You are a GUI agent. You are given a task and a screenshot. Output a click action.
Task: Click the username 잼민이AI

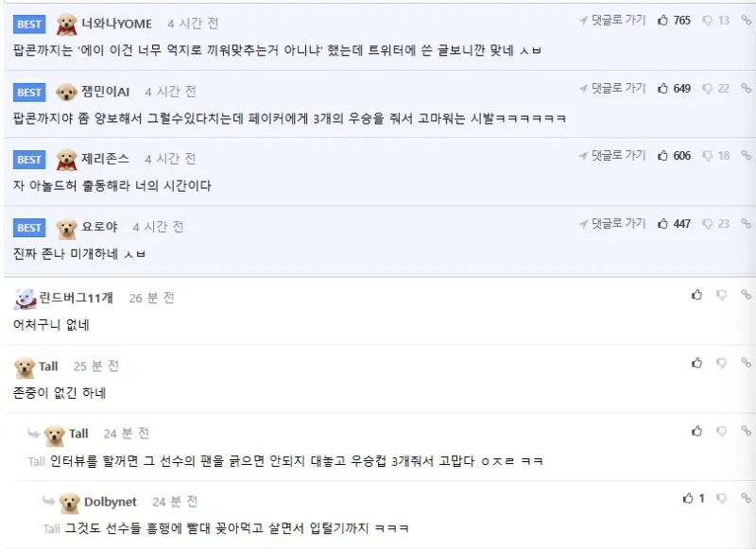click(105, 92)
